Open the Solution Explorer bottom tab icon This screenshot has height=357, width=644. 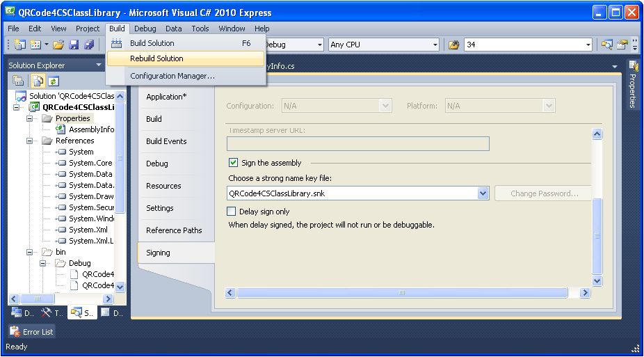[76, 312]
